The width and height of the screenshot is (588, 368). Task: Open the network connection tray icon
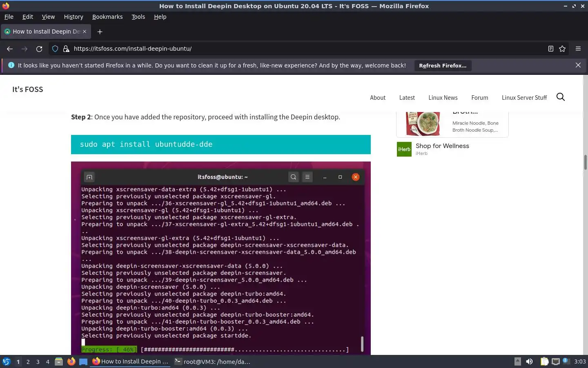(555, 361)
